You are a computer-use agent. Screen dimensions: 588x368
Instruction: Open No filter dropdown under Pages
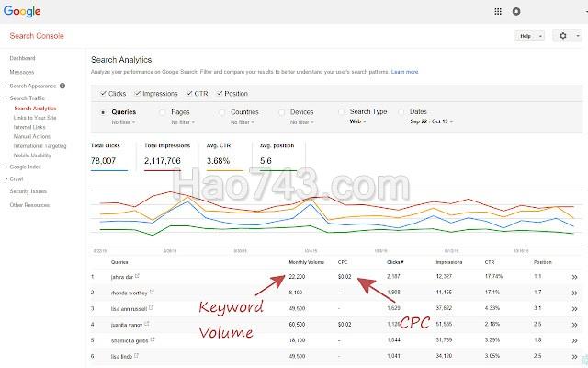tap(183, 122)
